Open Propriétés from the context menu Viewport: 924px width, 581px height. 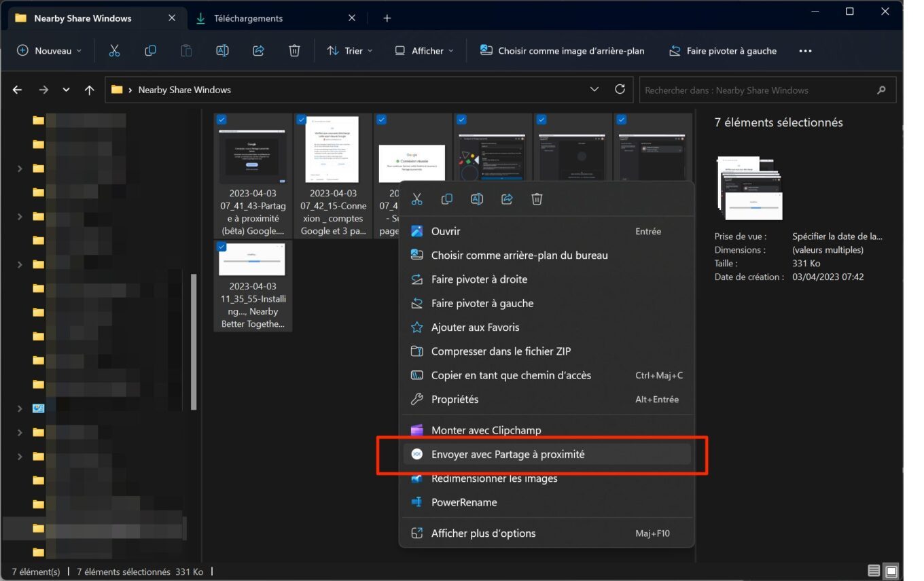pyautogui.click(x=546, y=399)
